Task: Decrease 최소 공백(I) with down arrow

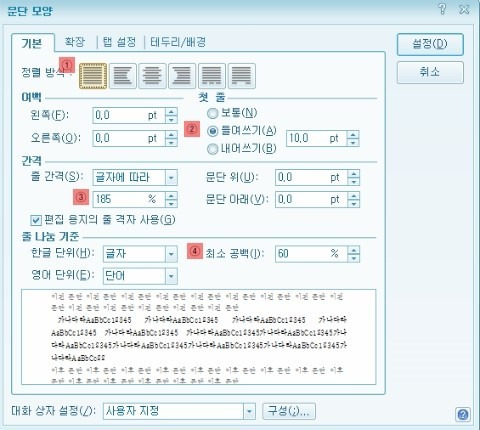Action: coord(354,258)
